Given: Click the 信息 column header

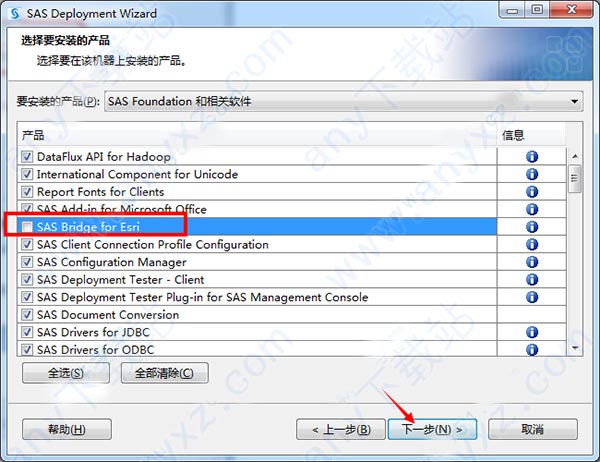Looking at the screenshot, I should click(531, 135).
